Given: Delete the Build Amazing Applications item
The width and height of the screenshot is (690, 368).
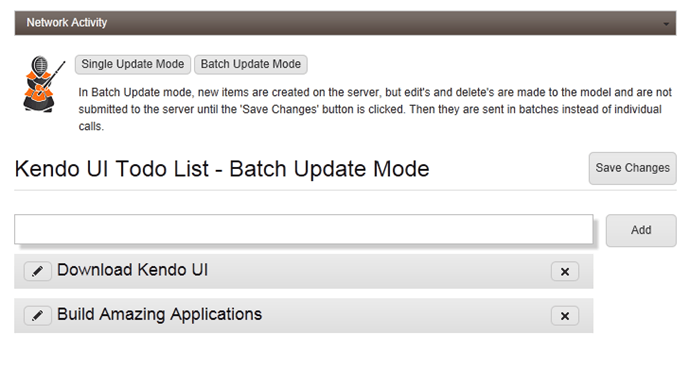Looking at the screenshot, I should 565,316.
